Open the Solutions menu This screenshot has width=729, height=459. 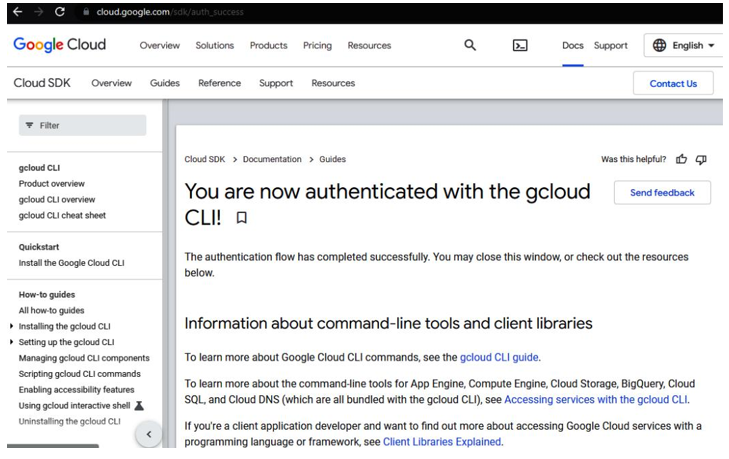(214, 46)
